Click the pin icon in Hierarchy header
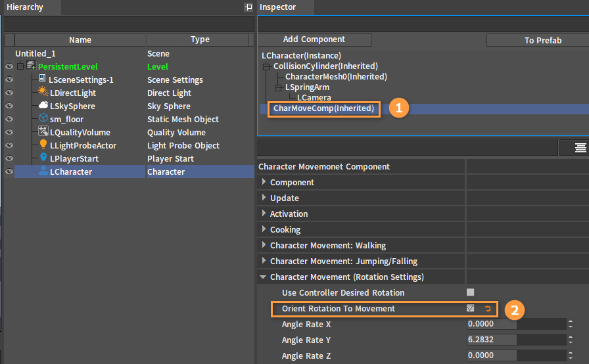The height and width of the screenshot is (364, 589). click(x=248, y=7)
